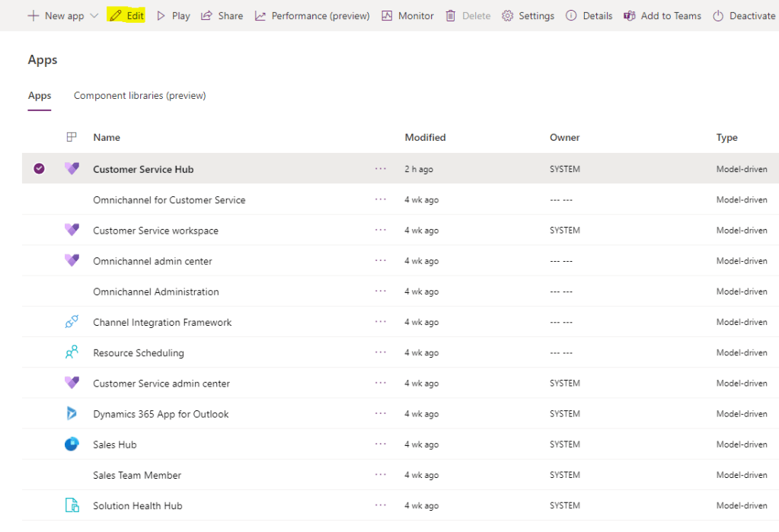Click Add to Teams icon
This screenshot has height=532, width=779.
[630, 16]
